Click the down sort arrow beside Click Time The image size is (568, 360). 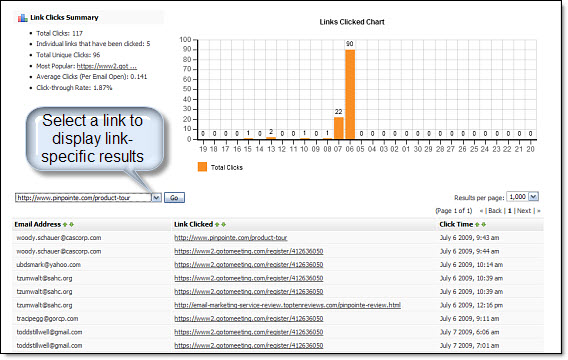coord(484,225)
